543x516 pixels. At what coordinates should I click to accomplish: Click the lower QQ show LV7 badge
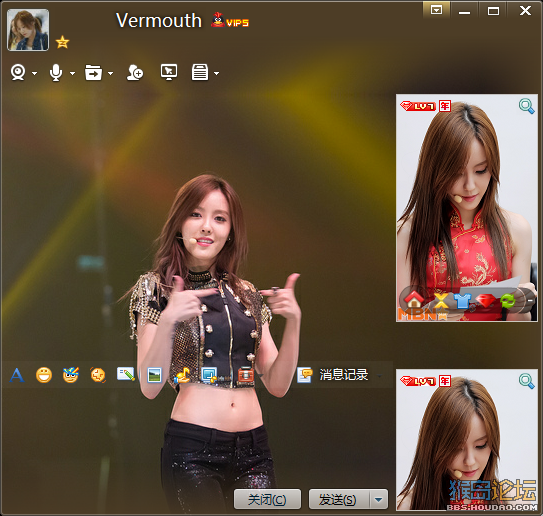coord(418,381)
